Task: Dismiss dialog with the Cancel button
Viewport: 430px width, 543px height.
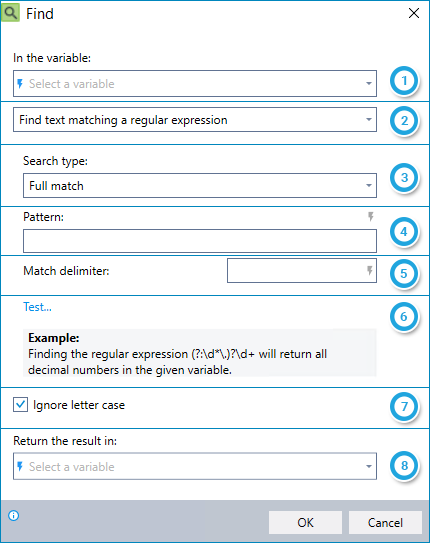Action: 385,523
